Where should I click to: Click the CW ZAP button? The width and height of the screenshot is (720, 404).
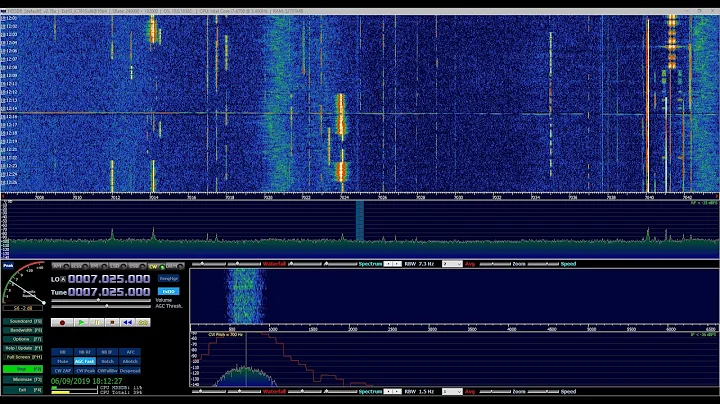coord(62,370)
